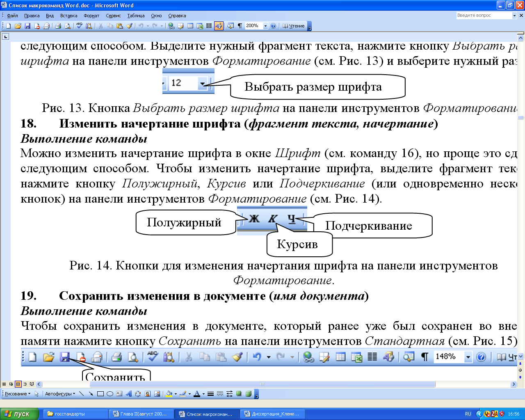This screenshot has height=420, width=525.
Task: Send the document by e-mail
Action: (46, 26)
